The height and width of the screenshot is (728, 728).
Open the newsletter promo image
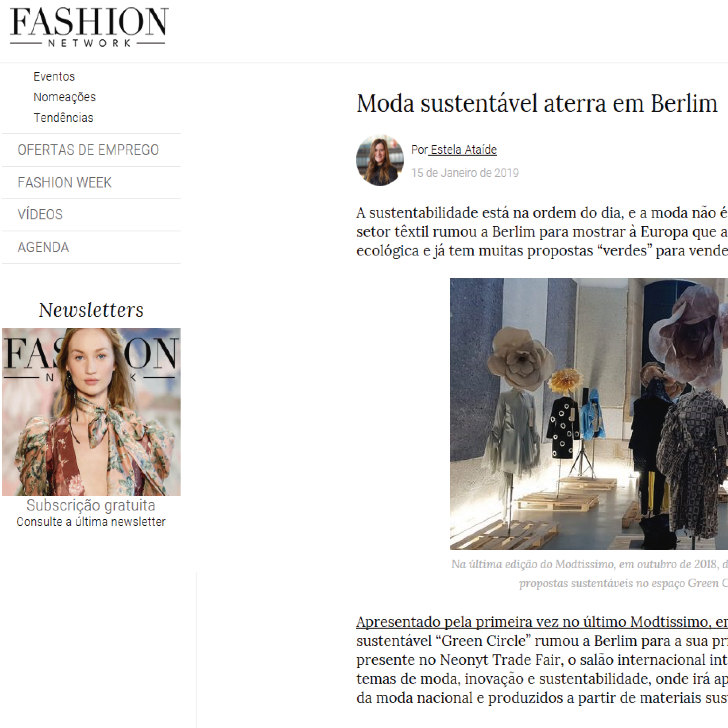pos(91,412)
